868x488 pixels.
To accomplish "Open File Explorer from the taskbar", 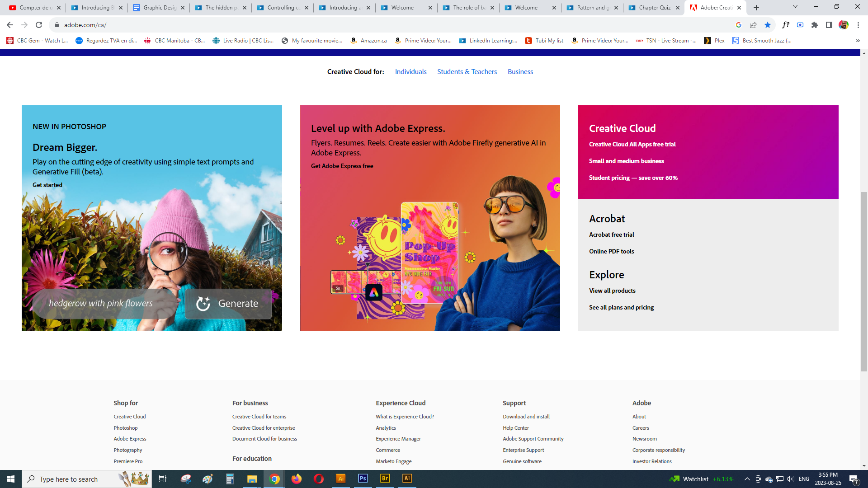I will click(x=252, y=479).
